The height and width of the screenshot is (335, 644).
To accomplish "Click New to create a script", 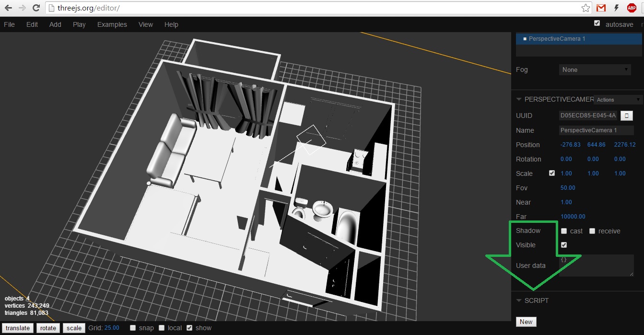I will coord(526,322).
